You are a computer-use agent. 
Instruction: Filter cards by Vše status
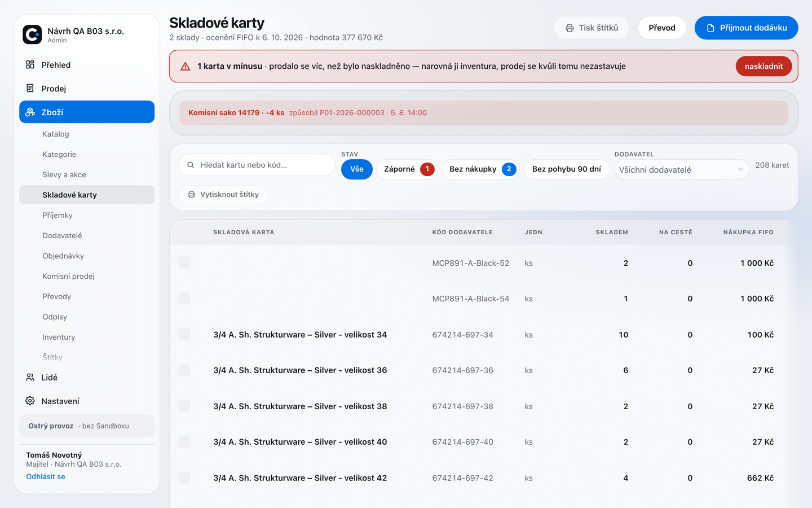click(357, 169)
